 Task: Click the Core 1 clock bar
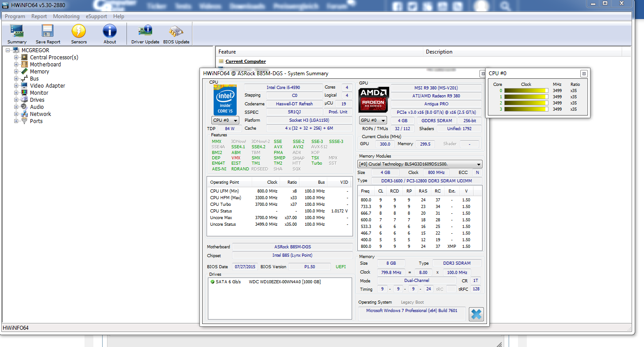tap(526, 97)
